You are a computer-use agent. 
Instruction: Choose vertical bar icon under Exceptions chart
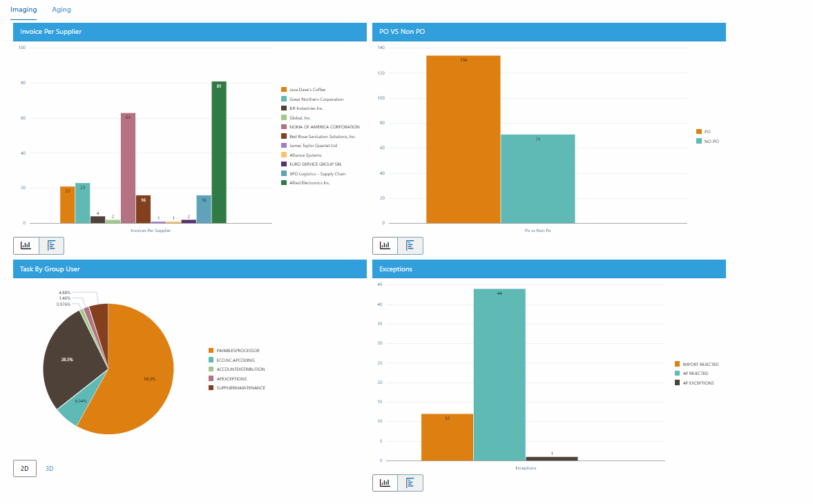tap(385, 483)
